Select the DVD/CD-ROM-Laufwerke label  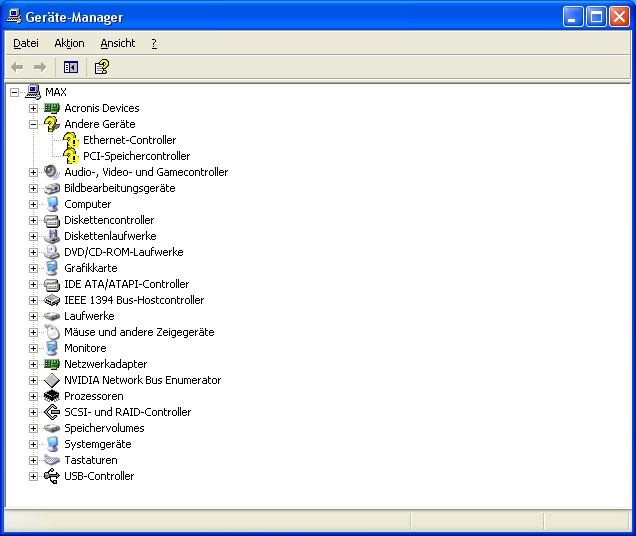point(124,252)
